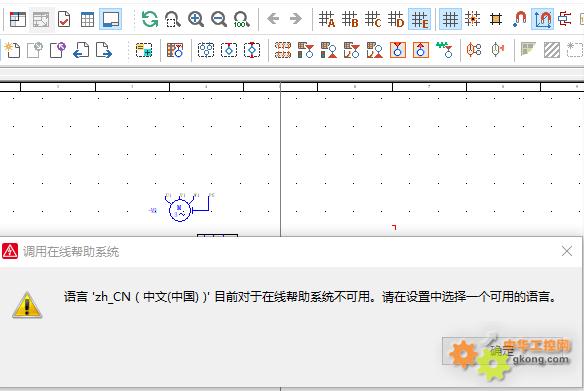
Task: Click the green redraw refresh icon
Action: (150, 19)
